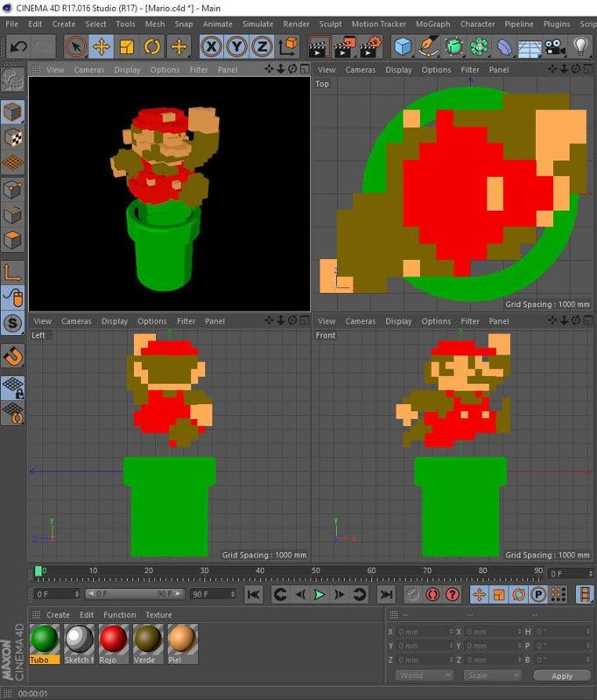Select the Sketch material thumbnail

(x=79, y=644)
